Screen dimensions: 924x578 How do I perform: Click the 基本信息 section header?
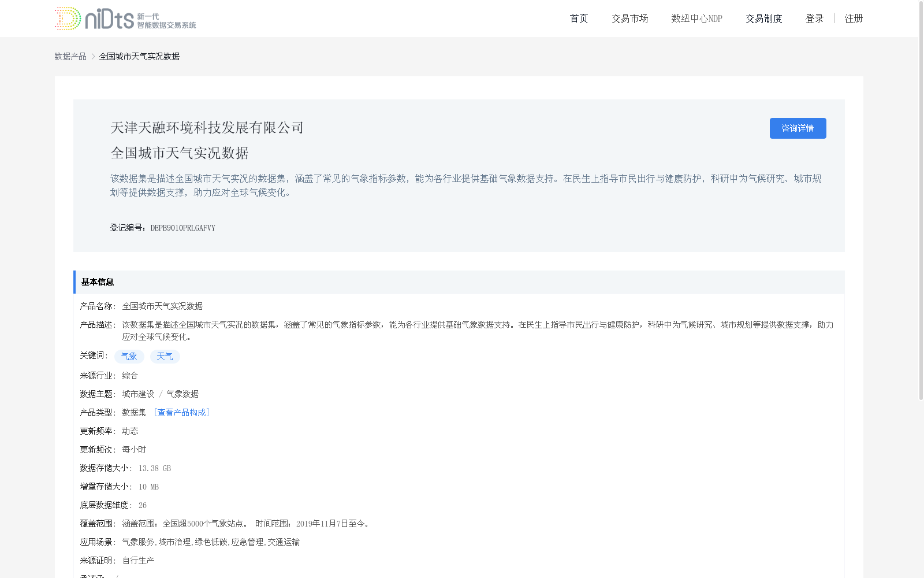(x=459, y=282)
